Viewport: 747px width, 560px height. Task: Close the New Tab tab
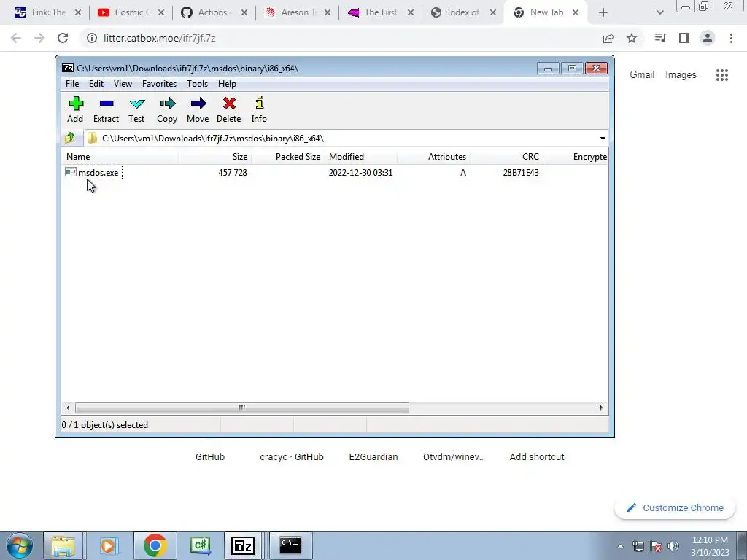[576, 12]
